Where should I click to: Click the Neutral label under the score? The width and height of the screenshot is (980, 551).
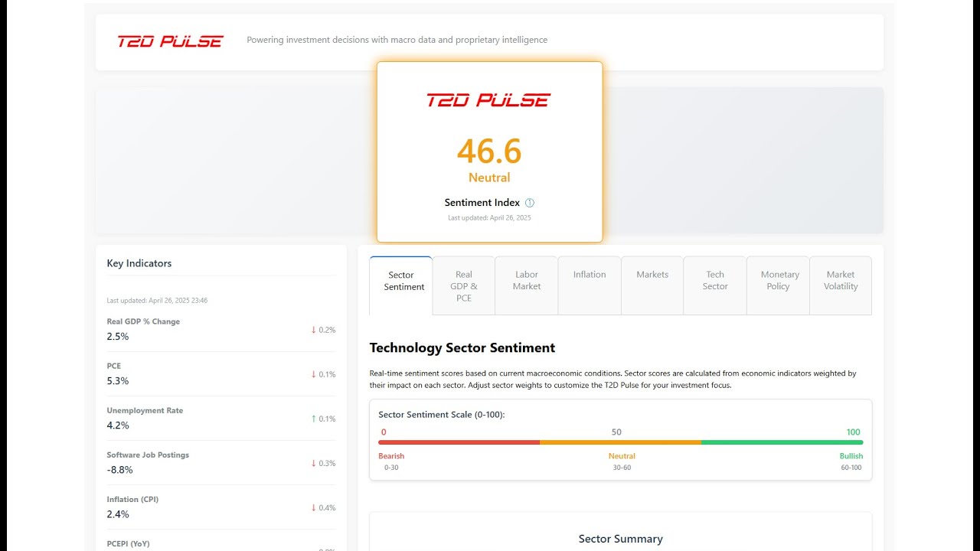coord(489,178)
